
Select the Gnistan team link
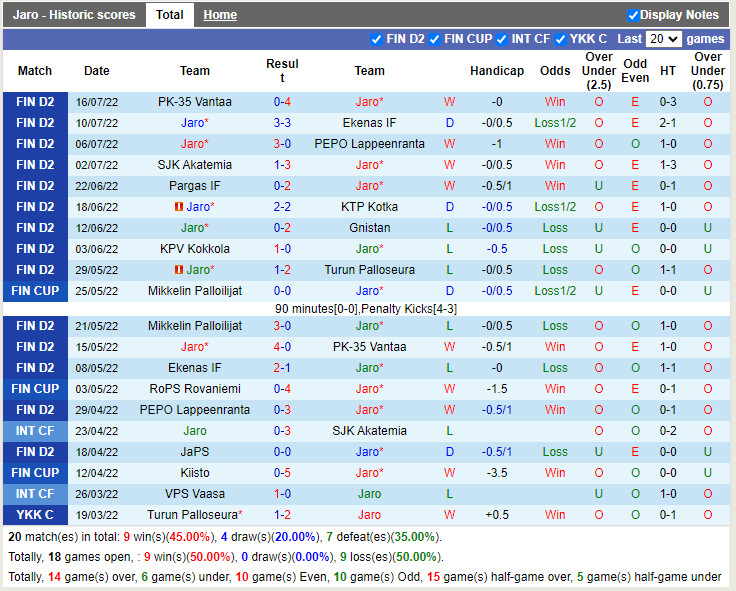[x=369, y=228]
